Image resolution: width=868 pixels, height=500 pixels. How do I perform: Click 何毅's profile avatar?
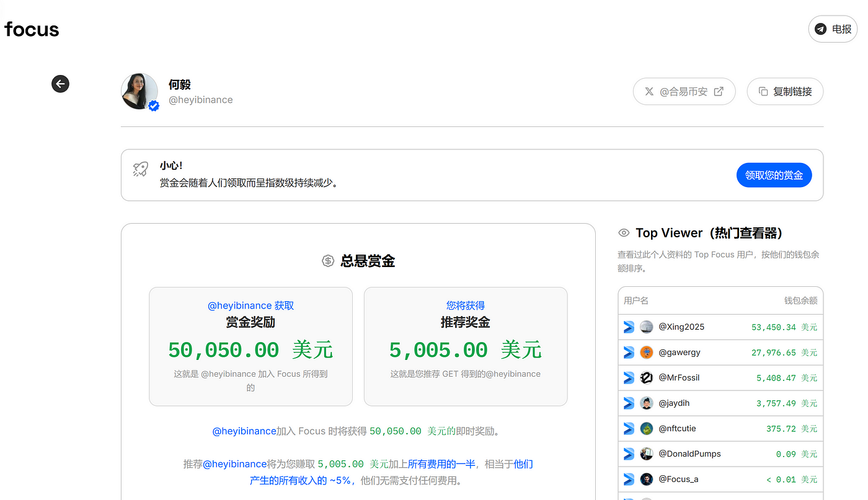pos(139,91)
